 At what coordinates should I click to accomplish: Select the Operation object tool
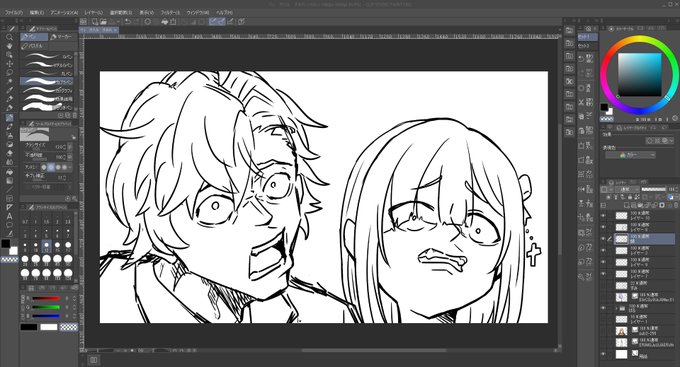coord(9,55)
